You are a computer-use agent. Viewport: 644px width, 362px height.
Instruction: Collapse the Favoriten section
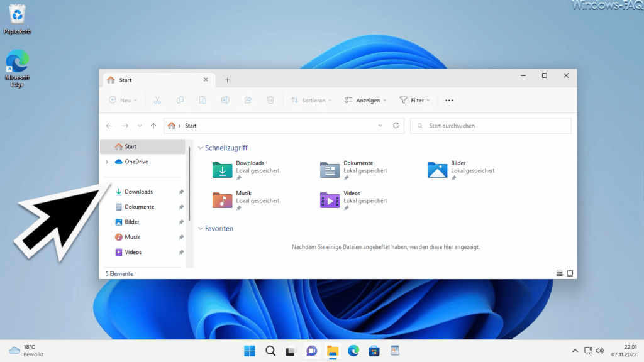201,229
